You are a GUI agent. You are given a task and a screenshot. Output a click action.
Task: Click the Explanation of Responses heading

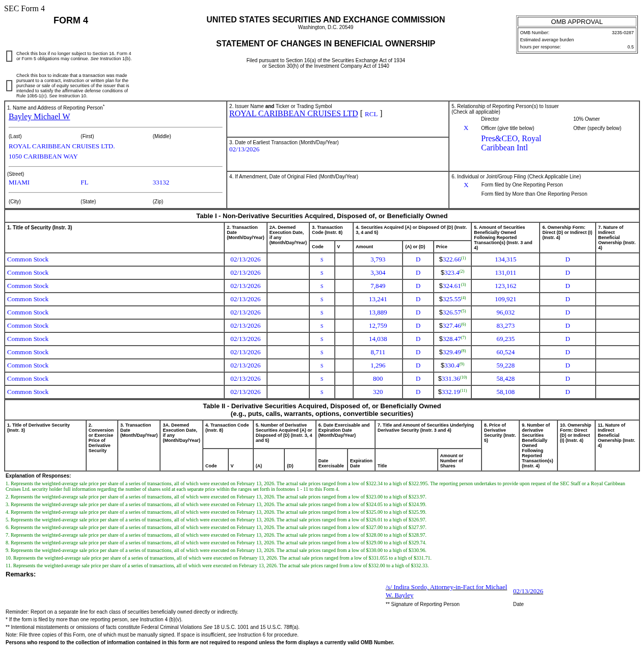pyautogui.click(x=38, y=476)
